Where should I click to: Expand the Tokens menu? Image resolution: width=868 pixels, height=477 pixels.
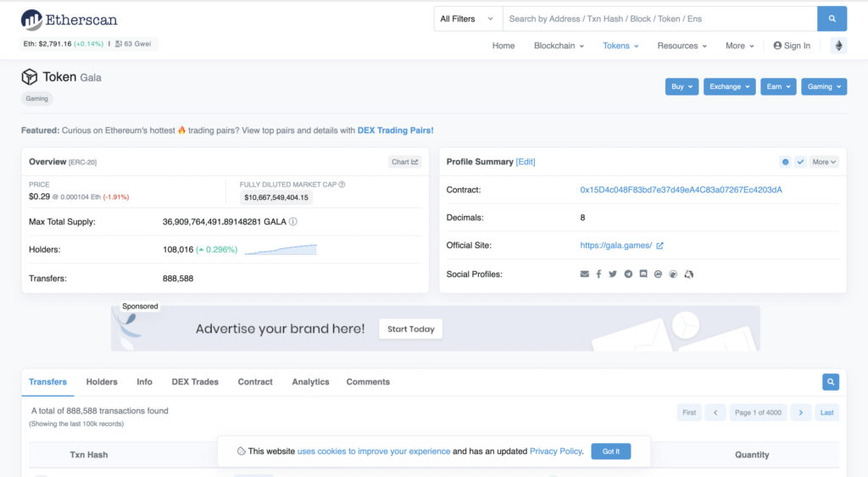[x=620, y=46]
